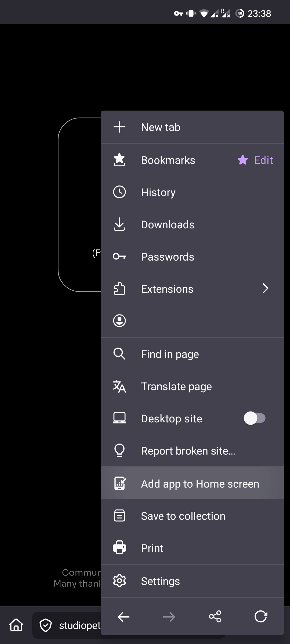This screenshot has width=290, height=644.
Task: Open browser Settings
Action: (160, 581)
